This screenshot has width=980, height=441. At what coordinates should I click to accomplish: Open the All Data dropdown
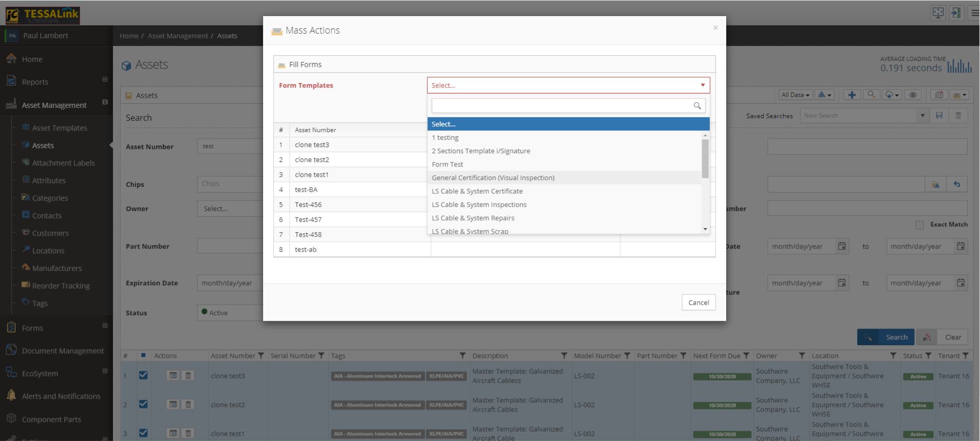795,95
